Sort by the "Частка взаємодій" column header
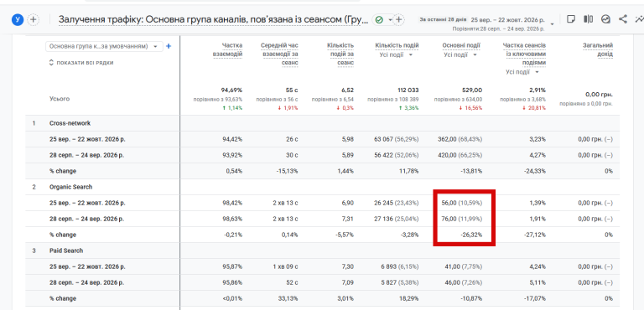The height and width of the screenshot is (310, 644). pos(227,49)
